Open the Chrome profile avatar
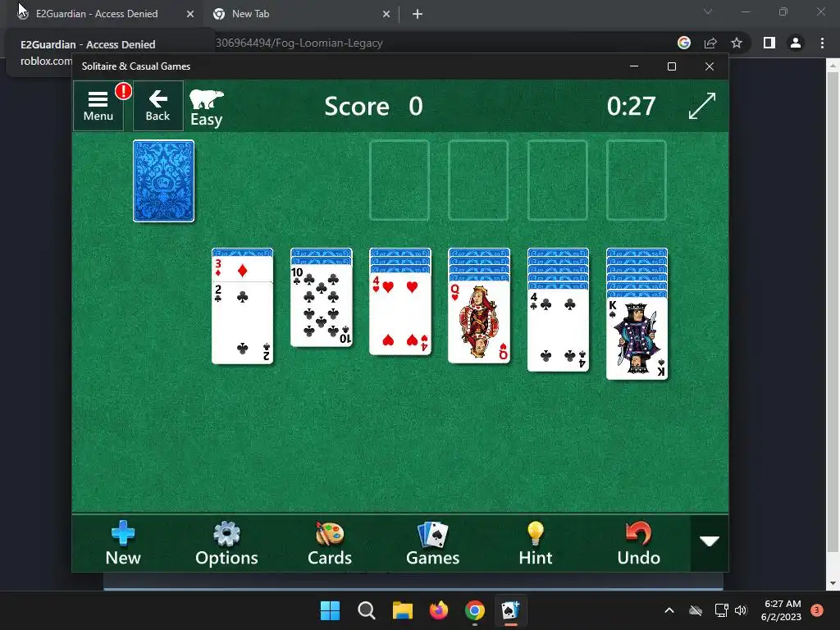This screenshot has width=840, height=630. point(796,43)
